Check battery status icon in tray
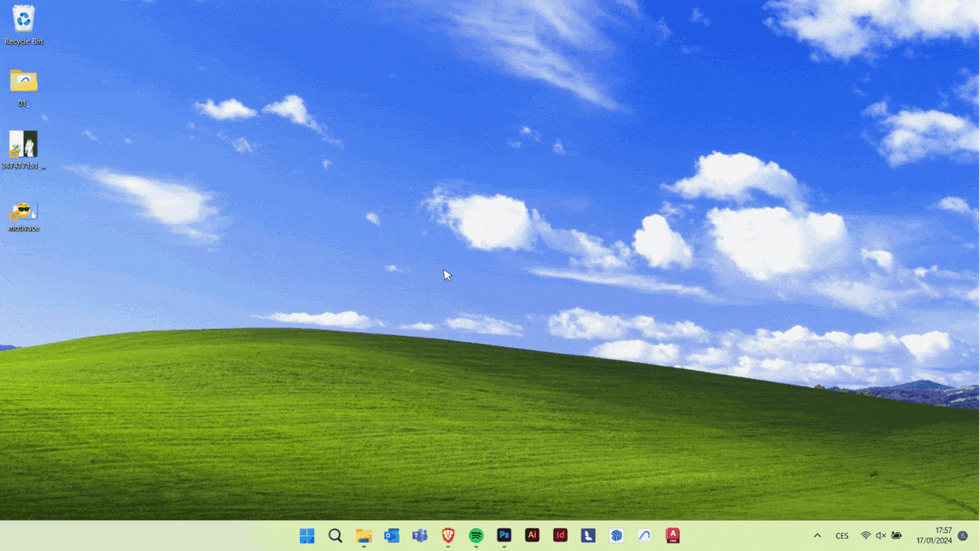The height and width of the screenshot is (551, 980). [x=897, y=535]
